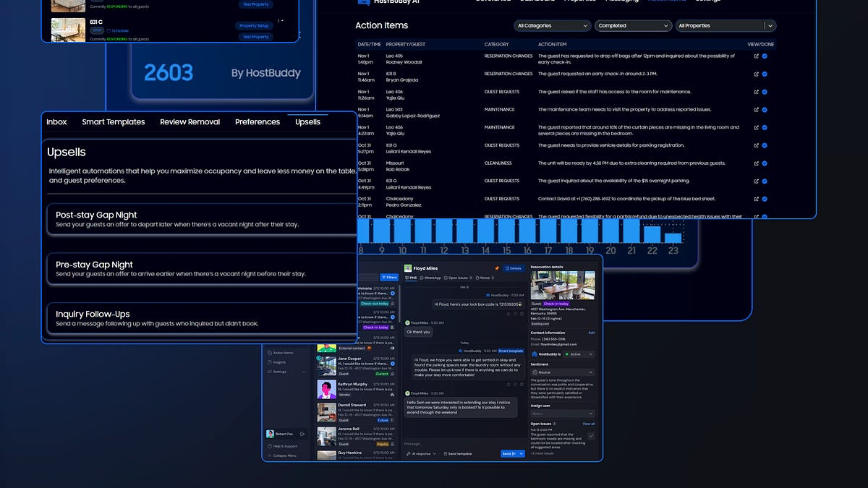
Task: Select the Upsells tab
Action: click(307, 121)
